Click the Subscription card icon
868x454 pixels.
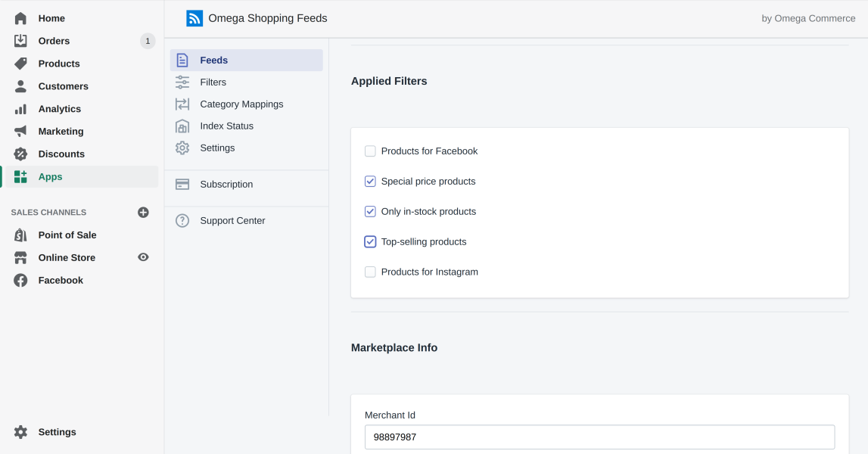point(182,185)
